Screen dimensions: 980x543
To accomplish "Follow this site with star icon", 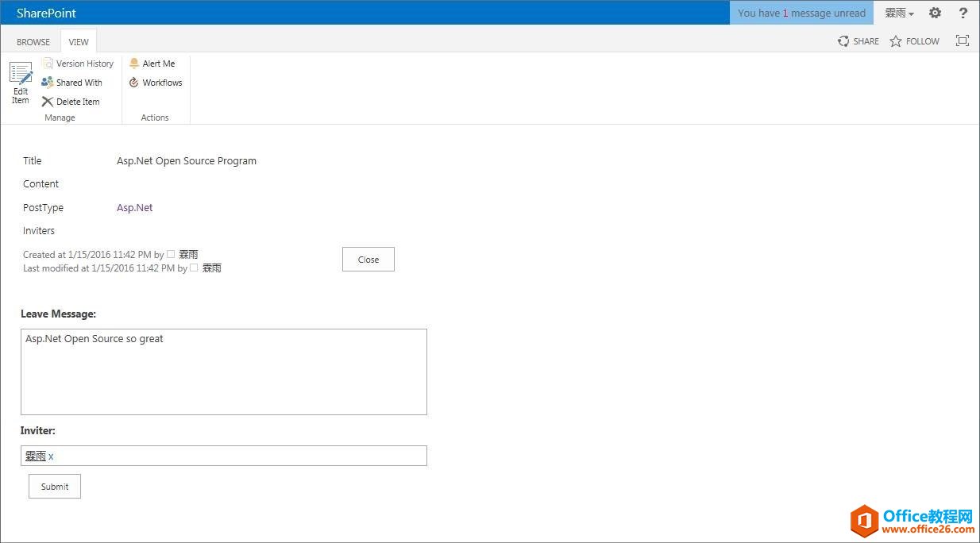I will (914, 41).
